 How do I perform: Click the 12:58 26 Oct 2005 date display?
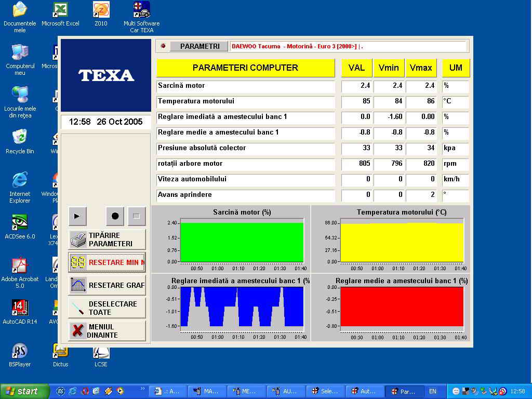[106, 122]
